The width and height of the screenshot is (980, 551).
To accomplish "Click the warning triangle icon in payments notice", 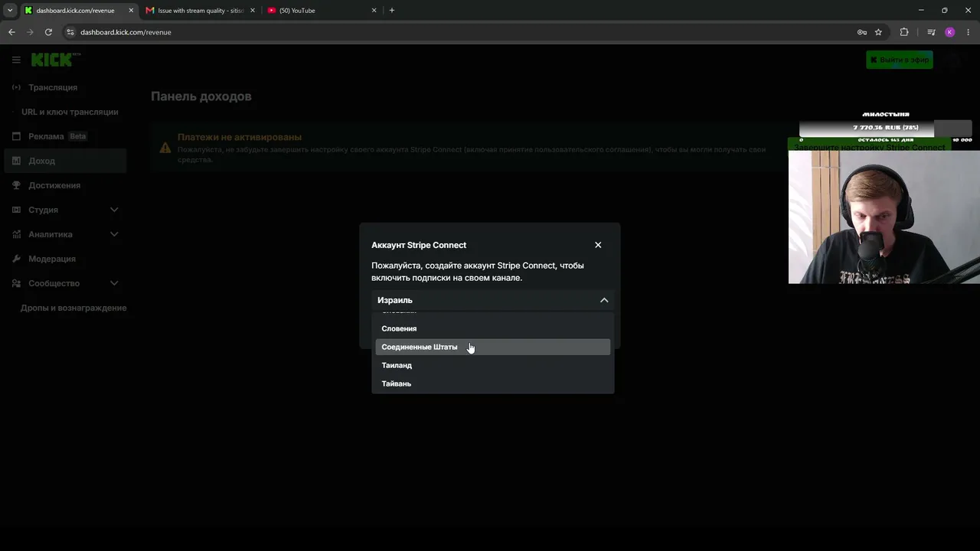I will [165, 148].
